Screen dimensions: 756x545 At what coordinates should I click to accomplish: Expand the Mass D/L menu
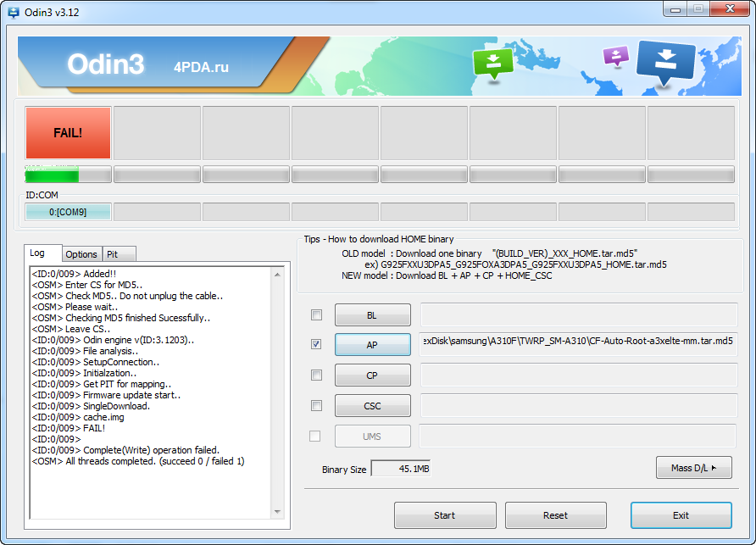click(x=693, y=468)
